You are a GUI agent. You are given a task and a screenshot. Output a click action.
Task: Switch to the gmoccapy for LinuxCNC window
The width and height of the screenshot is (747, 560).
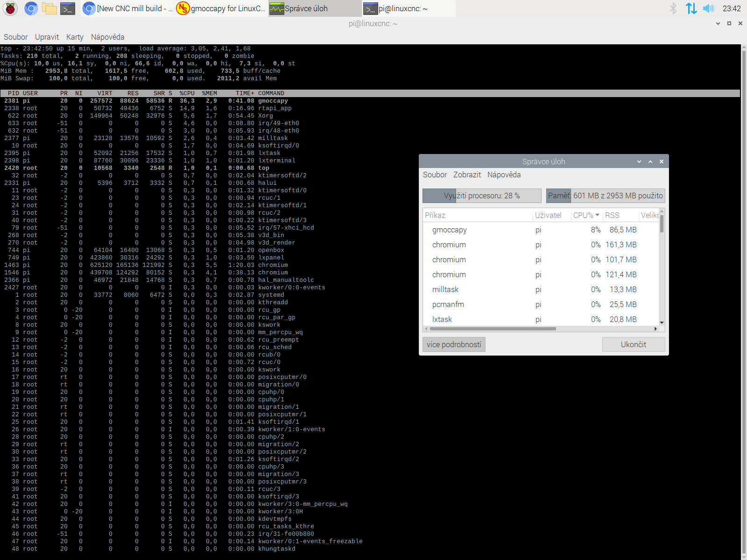(x=221, y=8)
